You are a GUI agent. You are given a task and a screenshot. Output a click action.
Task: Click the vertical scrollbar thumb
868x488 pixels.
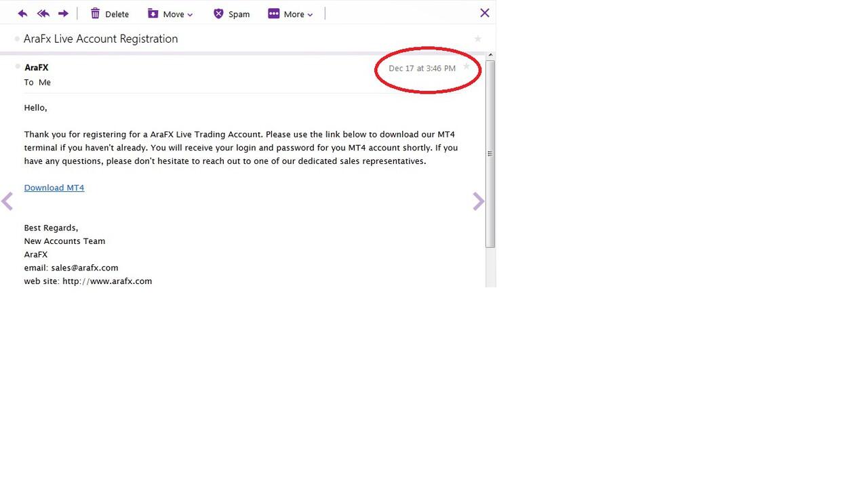[x=490, y=154]
